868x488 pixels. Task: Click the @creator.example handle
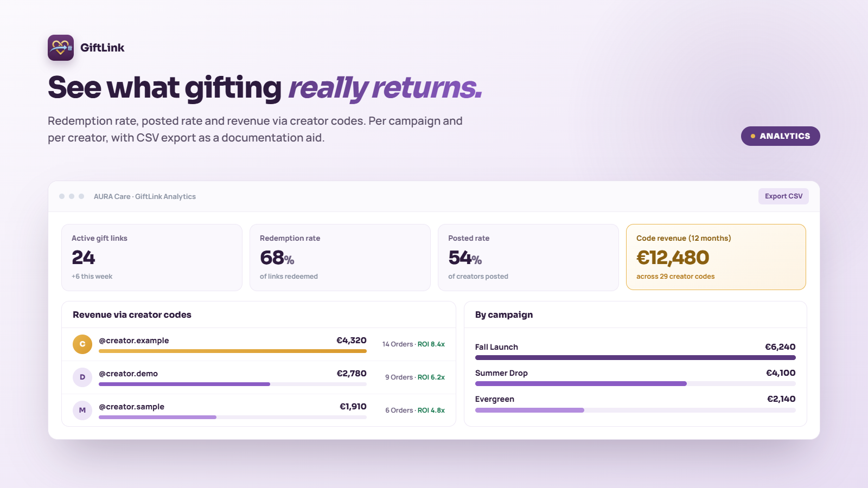click(x=134, y=341)
